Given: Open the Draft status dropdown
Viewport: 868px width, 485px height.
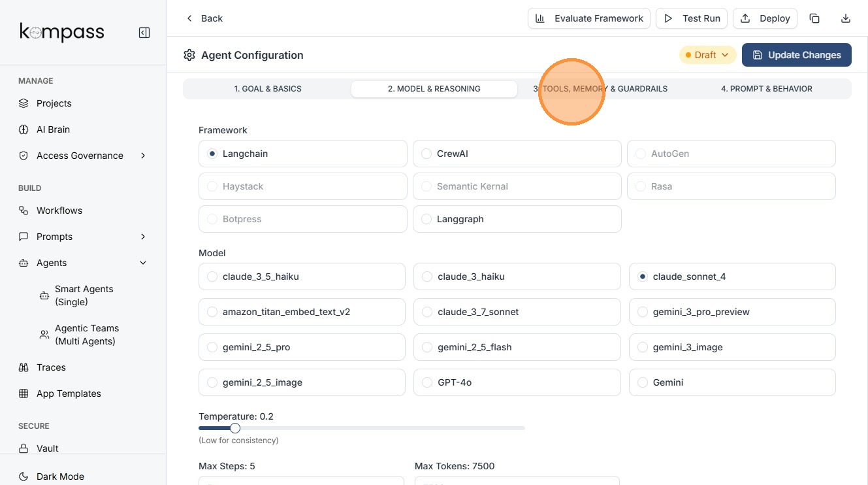Looking at the screenshot, I should [x=707, y=55].
